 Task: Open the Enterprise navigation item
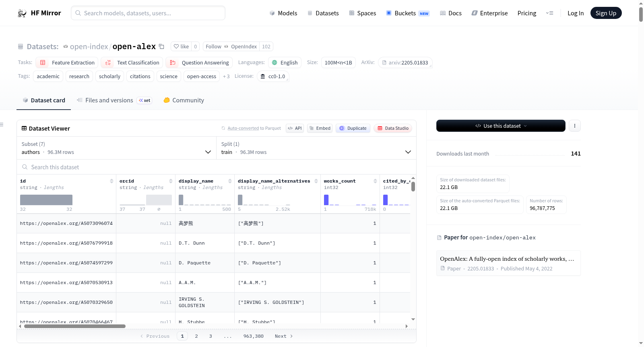point(489,13)
